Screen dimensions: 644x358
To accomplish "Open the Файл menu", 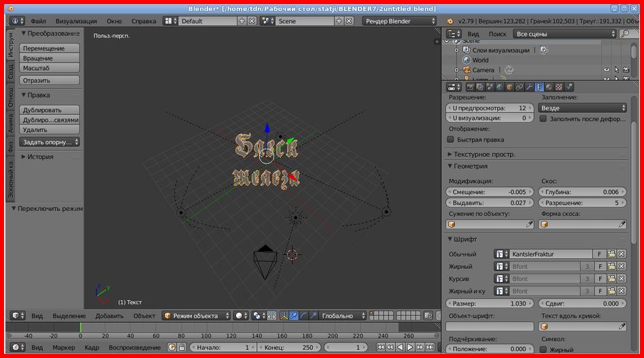I will 38,21.
